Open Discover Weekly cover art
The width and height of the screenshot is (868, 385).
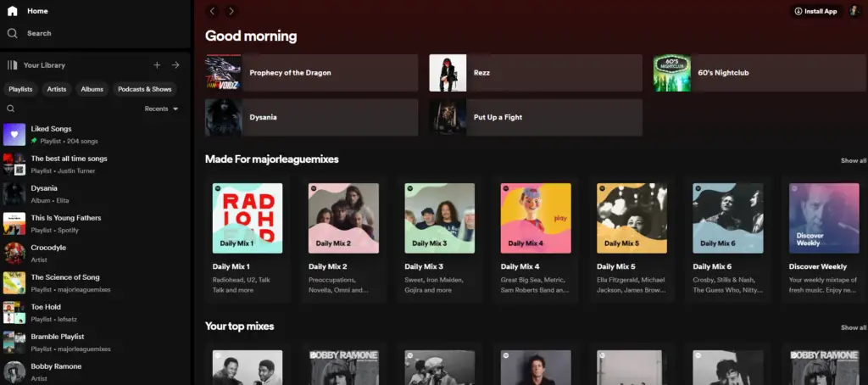(x=824, y=218)
